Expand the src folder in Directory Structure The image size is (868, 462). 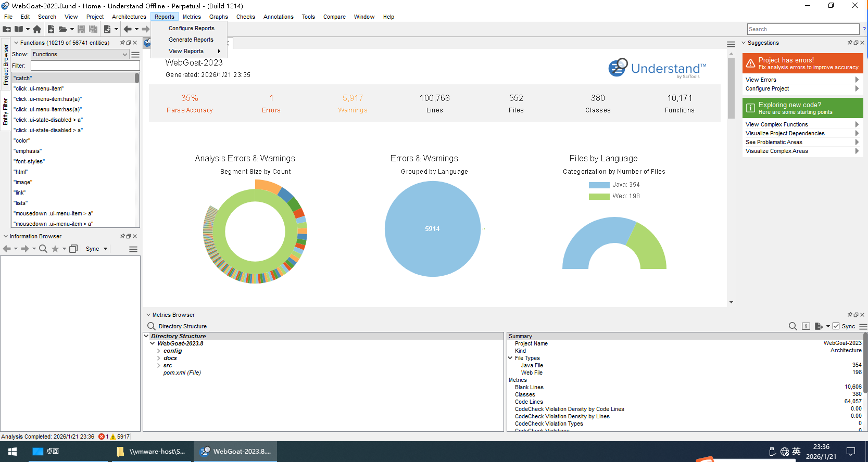159,365
